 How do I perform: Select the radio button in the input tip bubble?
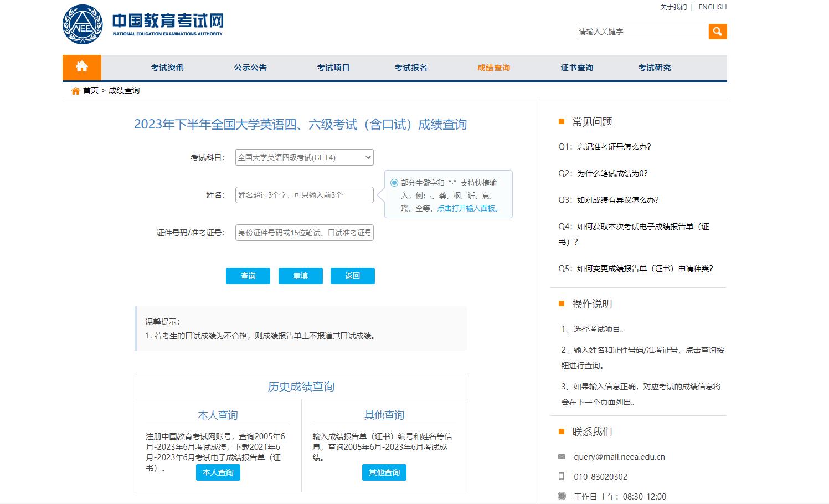(x=394, y=182)
